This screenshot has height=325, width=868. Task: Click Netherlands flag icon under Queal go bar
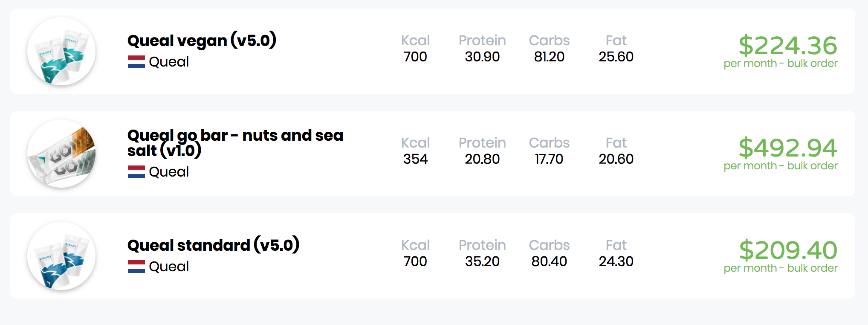click(x=136, y=172)
